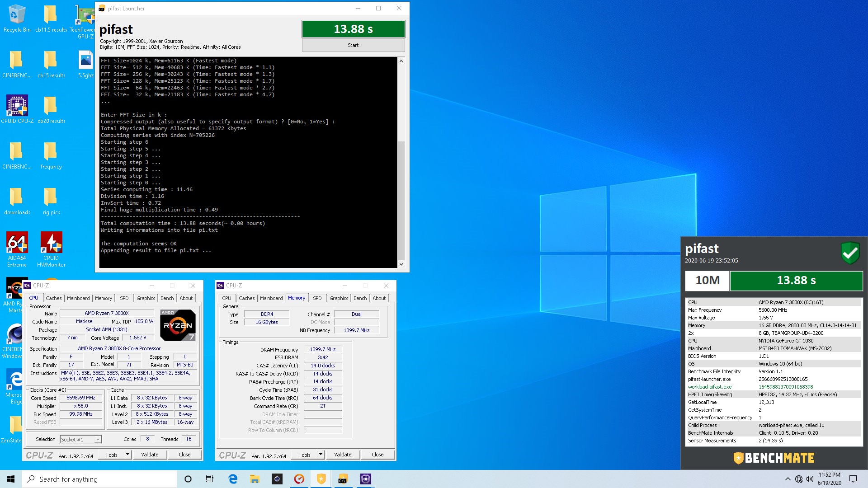Screen dimensions: 868x488
Task: Click Tools in the left CPU-Z window
Action: point(111,455)
